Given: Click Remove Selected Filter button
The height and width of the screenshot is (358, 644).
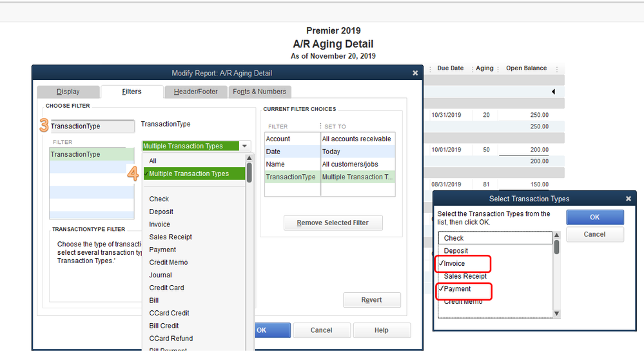Looking at the screenshot, I should tap(333, 223).
